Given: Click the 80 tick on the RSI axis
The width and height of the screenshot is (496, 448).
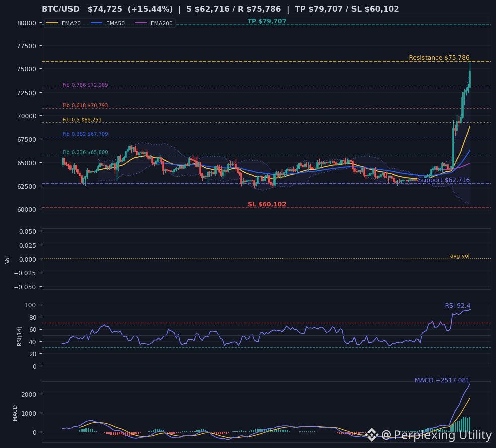Looking at the screenshot, I should click(33, 318).
